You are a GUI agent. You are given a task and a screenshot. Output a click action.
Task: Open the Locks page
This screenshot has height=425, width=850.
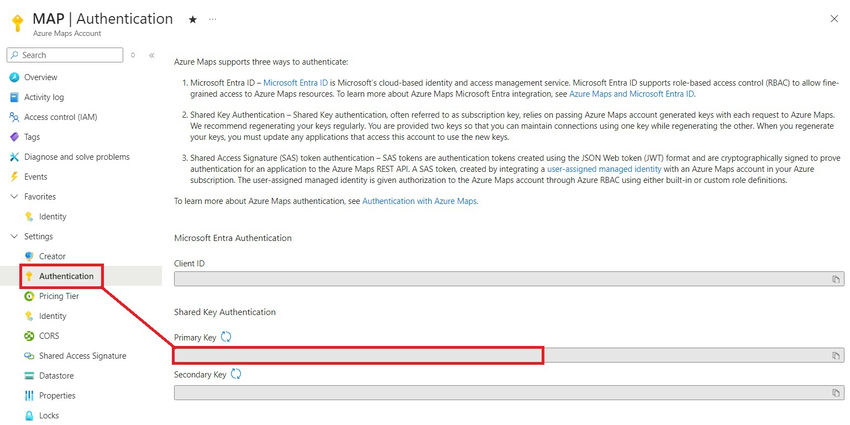tap(49, 416)
